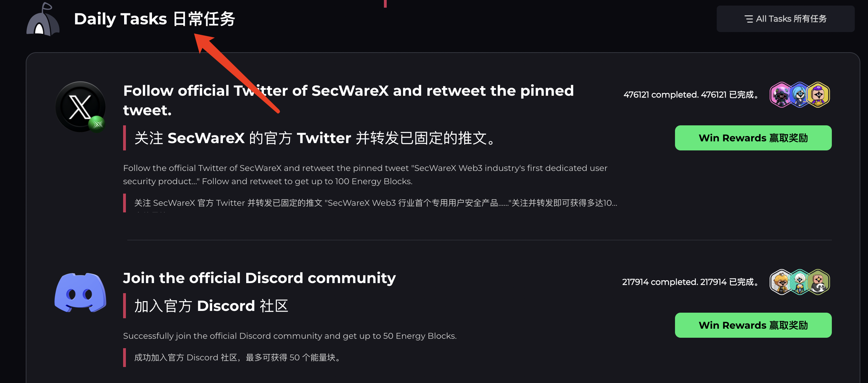The height and width of the screenshot is (383, 868).
Task: Click the teal avatar in the Discord task
Action: coord(799,282)
